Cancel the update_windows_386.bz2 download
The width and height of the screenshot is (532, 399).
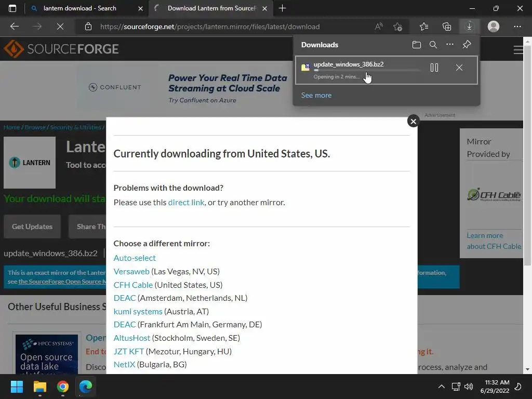tap(459, 68)
